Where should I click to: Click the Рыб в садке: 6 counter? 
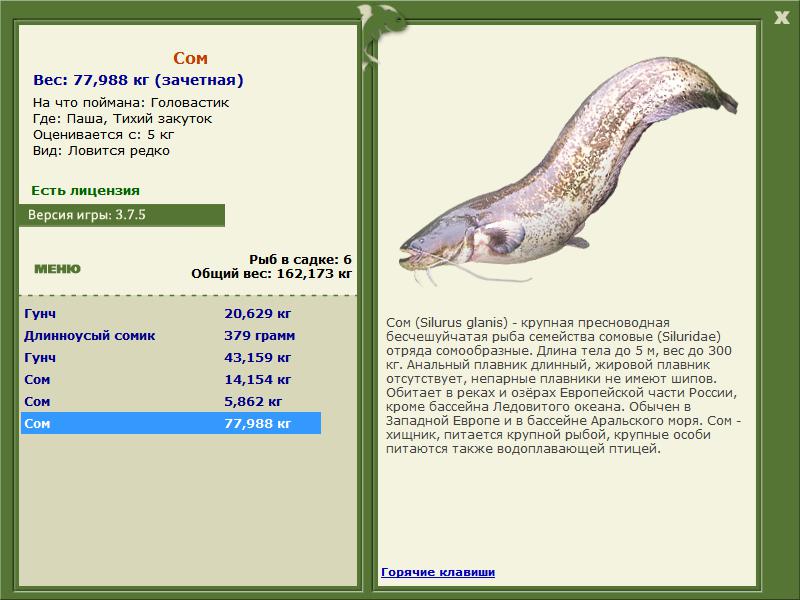(300, 259)
